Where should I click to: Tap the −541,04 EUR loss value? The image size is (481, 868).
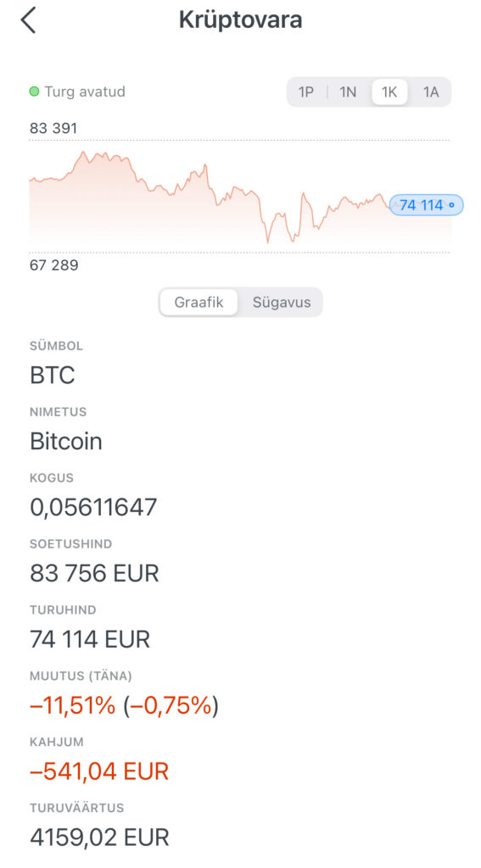coord(99,771)
